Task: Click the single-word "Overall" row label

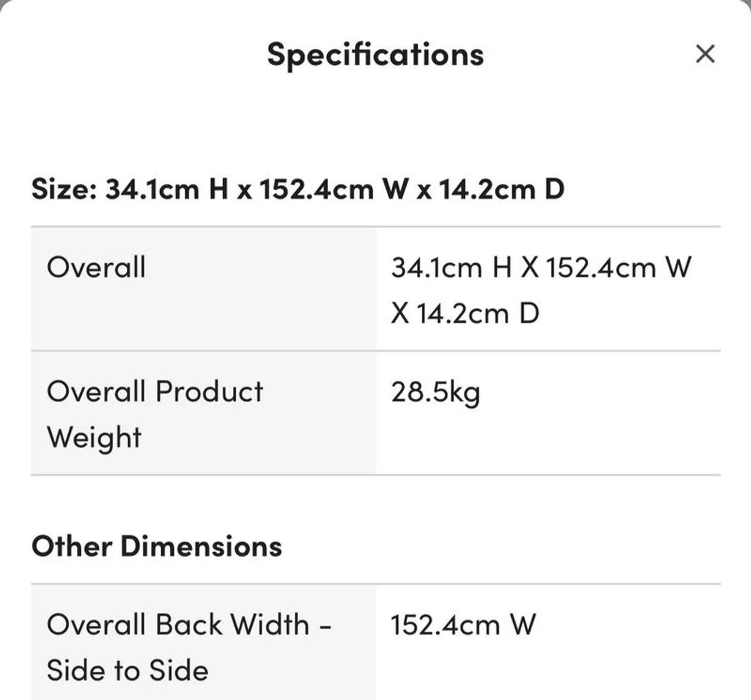Action: pos(96,267)
